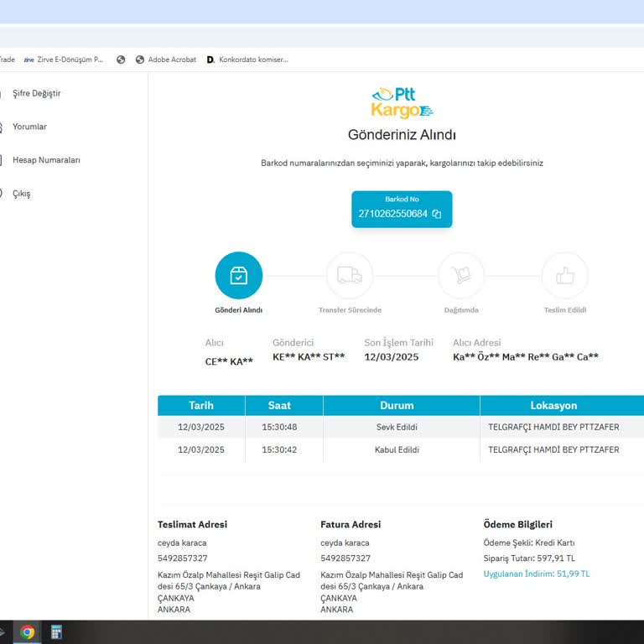Open Şifre Değiştir in sidebar
Viewport: 644px width, 644px height.
tap(37, 93)
